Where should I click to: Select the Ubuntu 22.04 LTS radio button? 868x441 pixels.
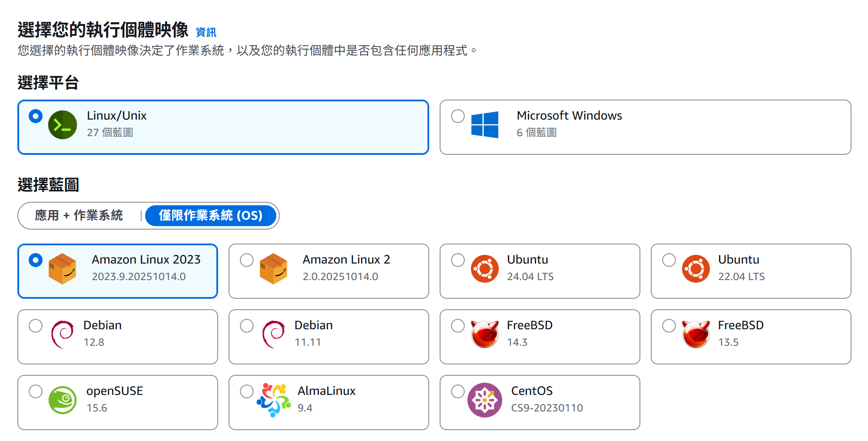[669, 260]
